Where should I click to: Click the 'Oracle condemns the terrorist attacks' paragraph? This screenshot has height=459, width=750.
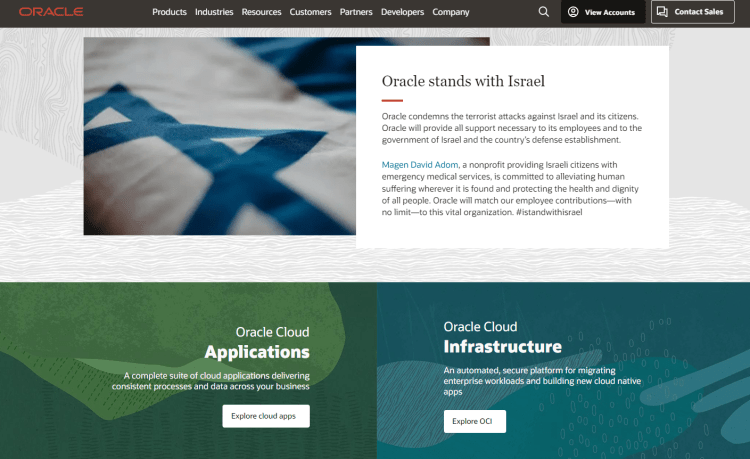[512, 128]
